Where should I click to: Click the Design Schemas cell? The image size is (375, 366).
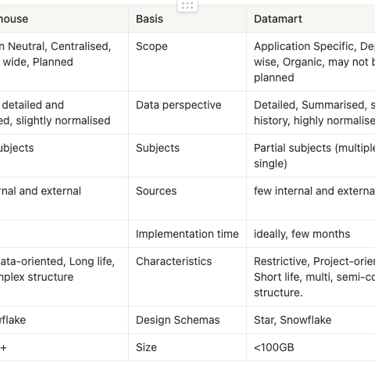click(x=187, y=320)
